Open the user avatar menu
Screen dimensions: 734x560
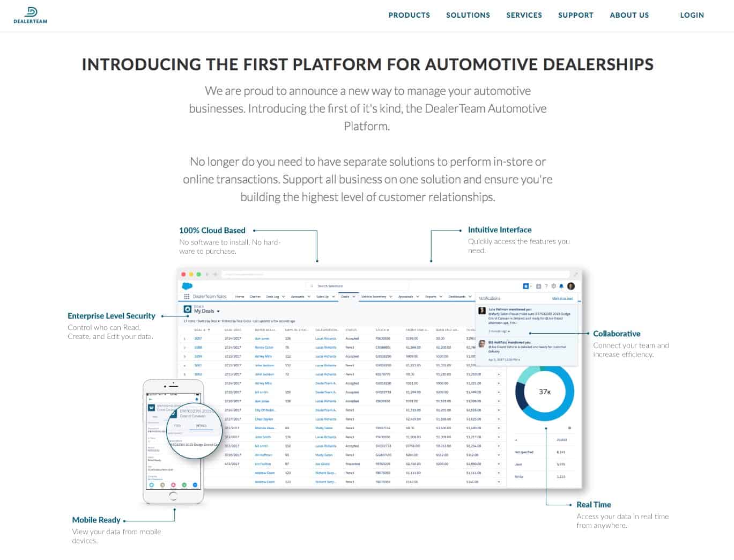point(571,286)
